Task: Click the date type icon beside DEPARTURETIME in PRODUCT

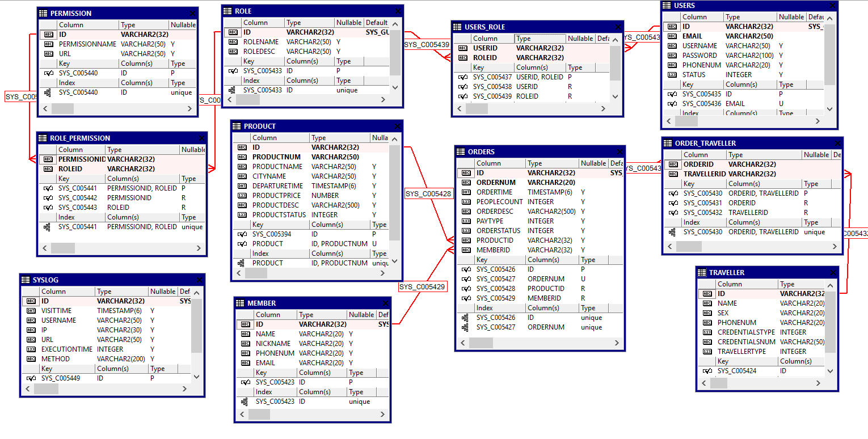Action: pyautogui.click(x=242, y=186)
